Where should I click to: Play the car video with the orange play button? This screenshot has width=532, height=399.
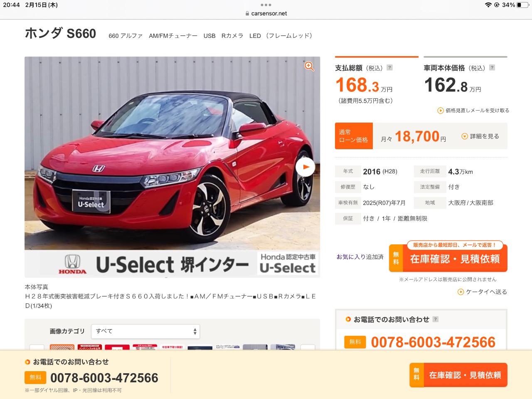(x=305, y=167)
